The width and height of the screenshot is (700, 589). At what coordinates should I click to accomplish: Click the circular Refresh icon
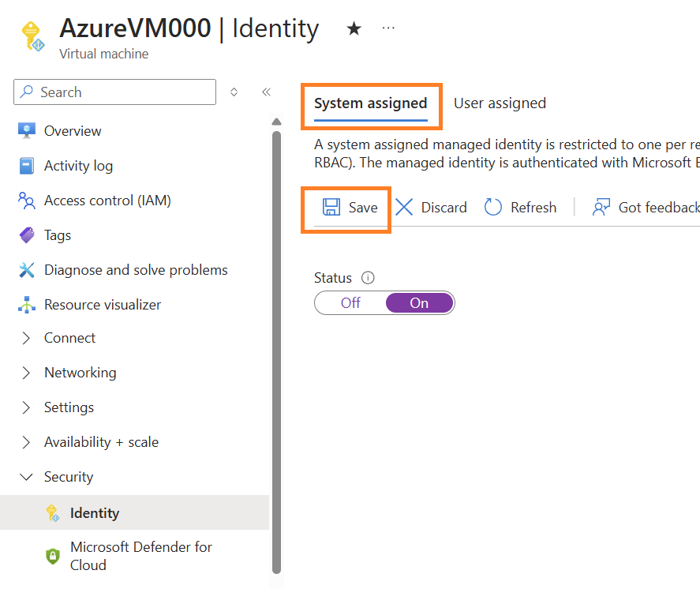493,207
